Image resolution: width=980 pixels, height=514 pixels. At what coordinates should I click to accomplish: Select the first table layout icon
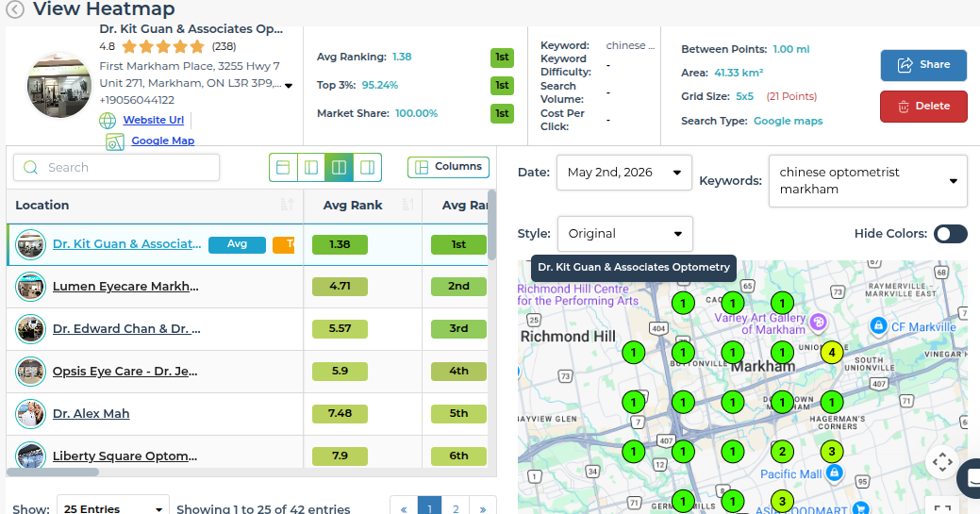(x=283, y=168)
